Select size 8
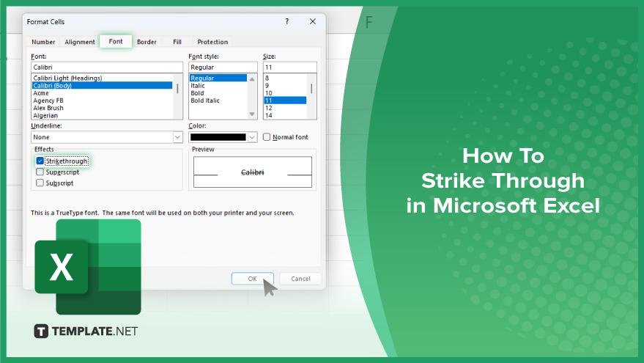644x363 pixels. coord(285,78)
